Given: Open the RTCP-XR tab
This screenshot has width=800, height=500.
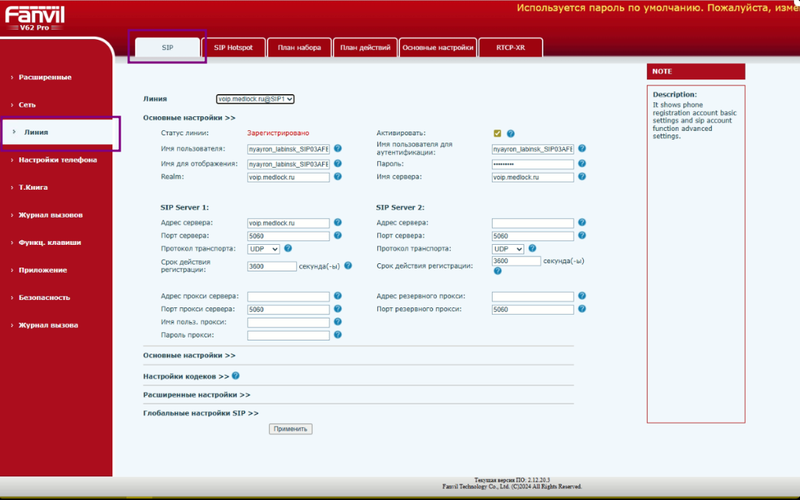Looking at the screenshot, I should (x=511, y=47).
